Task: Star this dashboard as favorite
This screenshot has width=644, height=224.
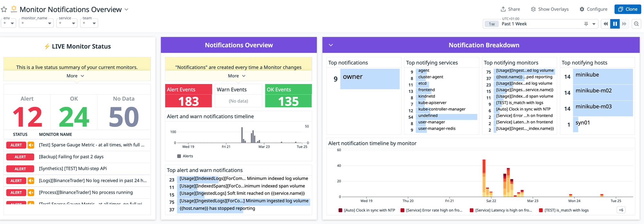Action: point(4,9)
